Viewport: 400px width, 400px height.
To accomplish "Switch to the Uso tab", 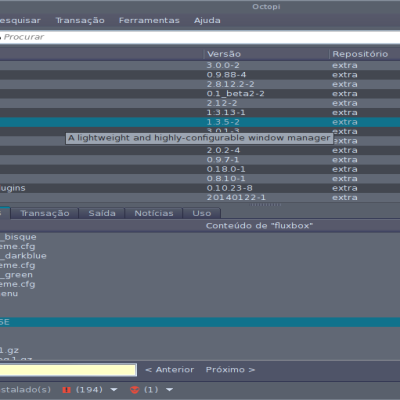I will (x=202, y=213).
